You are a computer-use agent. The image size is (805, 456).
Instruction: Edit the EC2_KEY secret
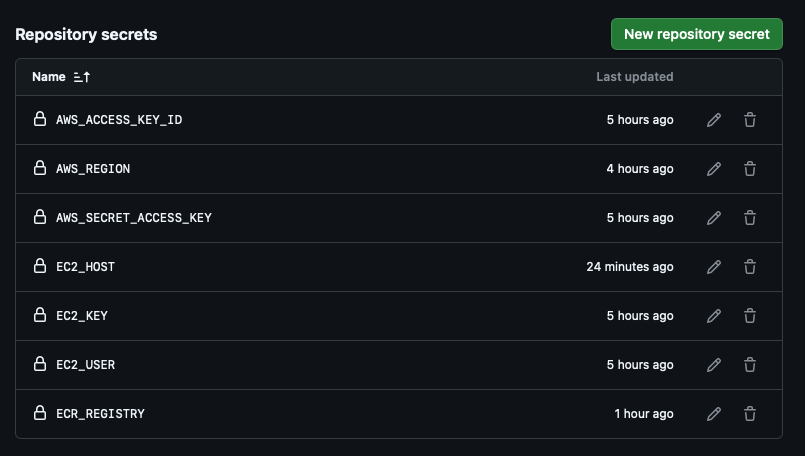tap(714, 316)
